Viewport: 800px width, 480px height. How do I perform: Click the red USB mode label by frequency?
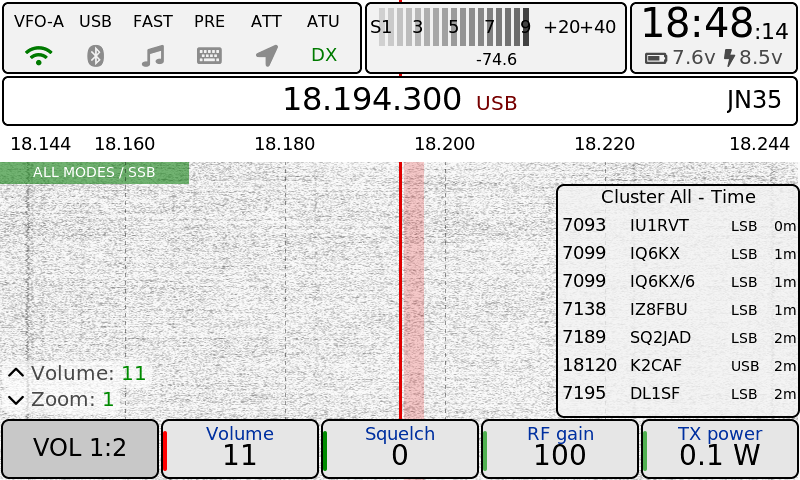[x=496, y=104]
